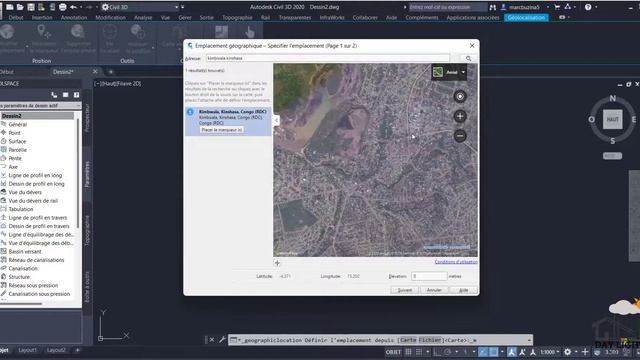Select Parcelle in the settings tree
Image resolution: width=640 pixels, height=360 pixels.
[18, 150]
